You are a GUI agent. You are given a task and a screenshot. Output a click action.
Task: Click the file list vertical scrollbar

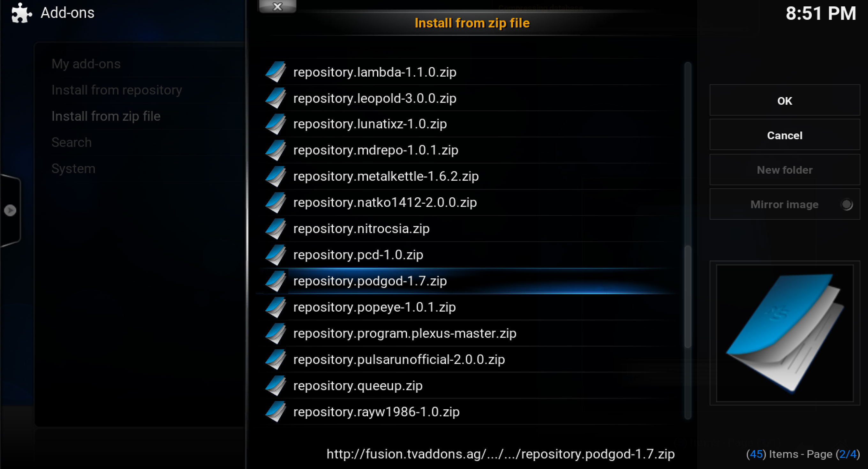pyautogui.click(x=688, y=240)
